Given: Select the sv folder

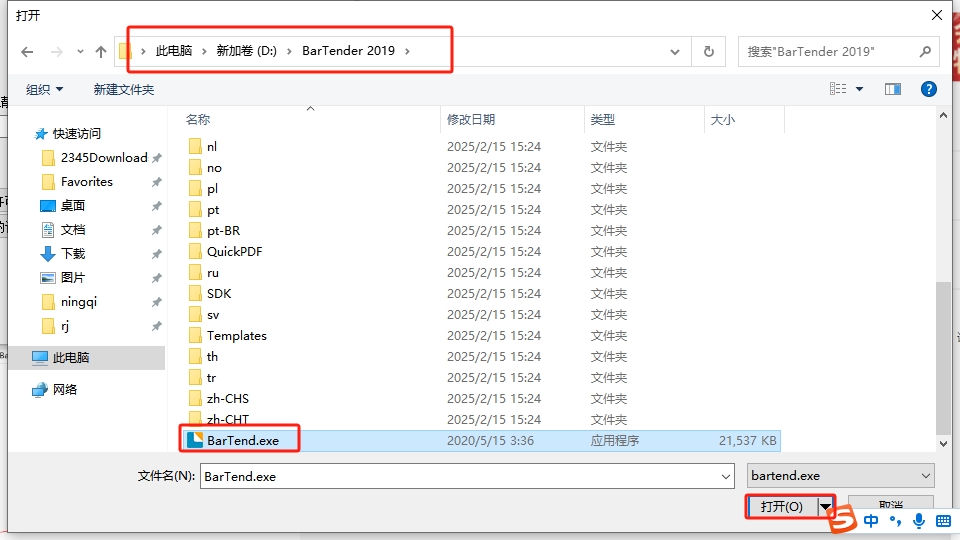Looking at the screenshot, I should click(x=213, y=315).
